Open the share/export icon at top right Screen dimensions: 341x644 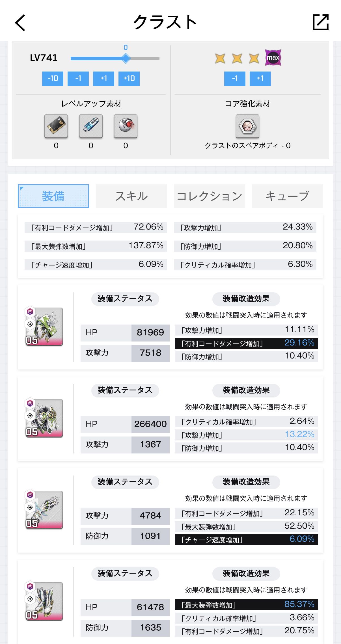pos(321,22)
